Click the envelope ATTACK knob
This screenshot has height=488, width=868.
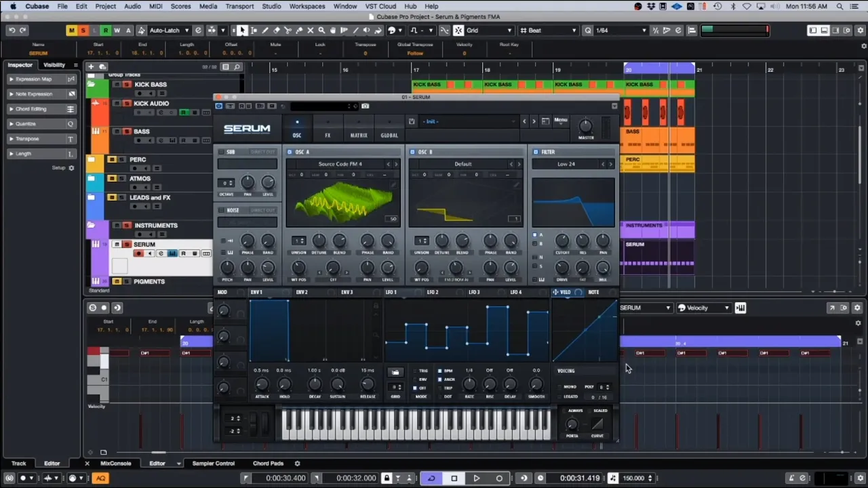pyautogui.click(x=262, y=384)
